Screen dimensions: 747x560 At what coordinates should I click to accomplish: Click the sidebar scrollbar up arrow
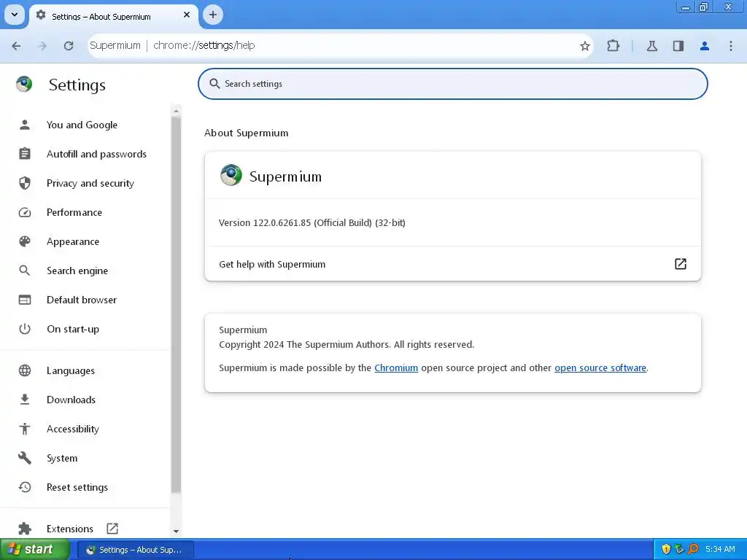[177, 111]
